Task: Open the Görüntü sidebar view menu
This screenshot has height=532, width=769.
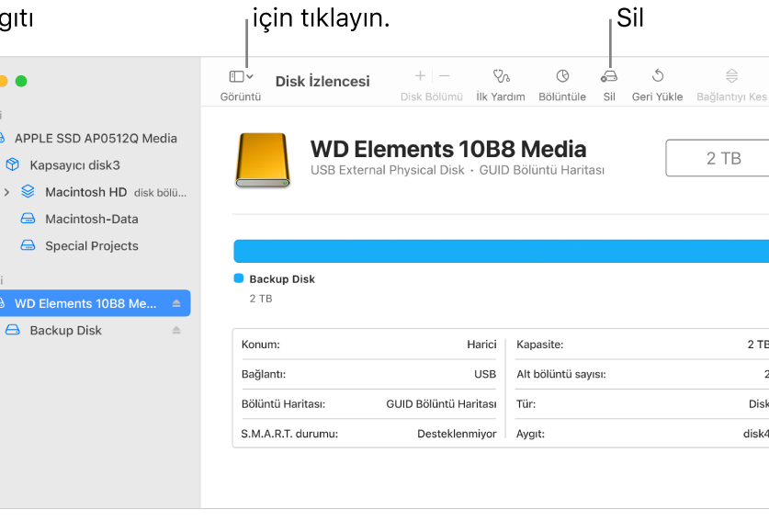Action: pos(241,76)
